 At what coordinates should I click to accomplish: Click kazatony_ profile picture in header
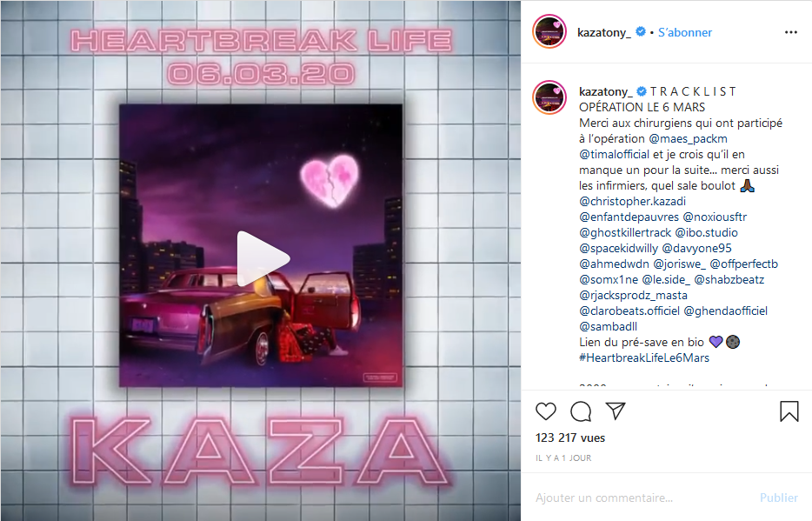[x=549, y=31]
